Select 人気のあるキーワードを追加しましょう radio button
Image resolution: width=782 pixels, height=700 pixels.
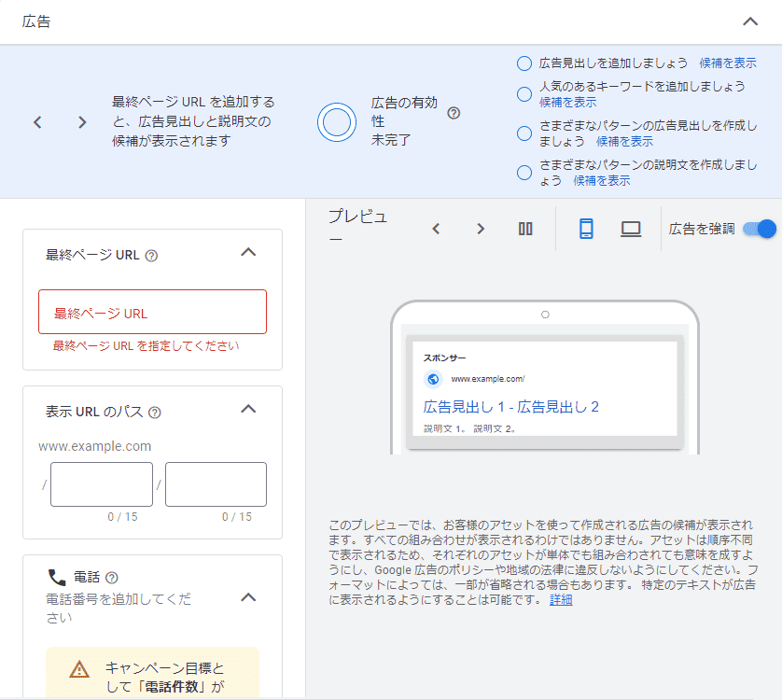(x=524, y=93)
